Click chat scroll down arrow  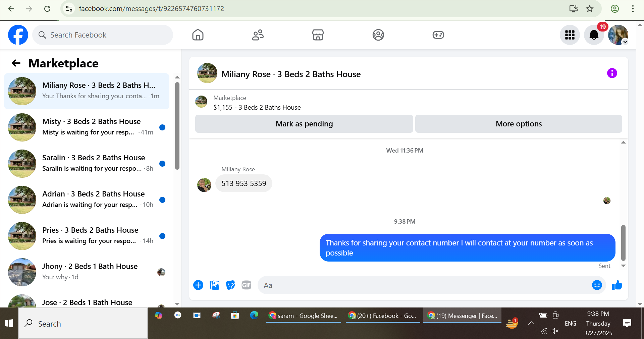pyautogui.click(x=623, y=266)
